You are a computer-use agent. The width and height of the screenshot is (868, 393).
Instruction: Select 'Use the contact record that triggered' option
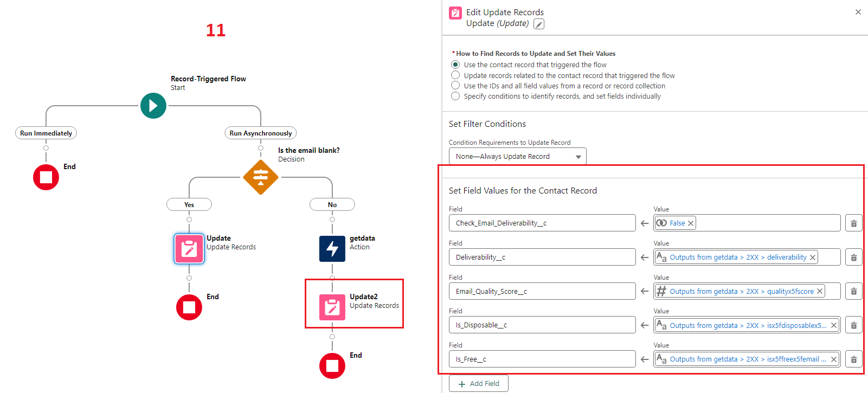[x=455, y=65]
